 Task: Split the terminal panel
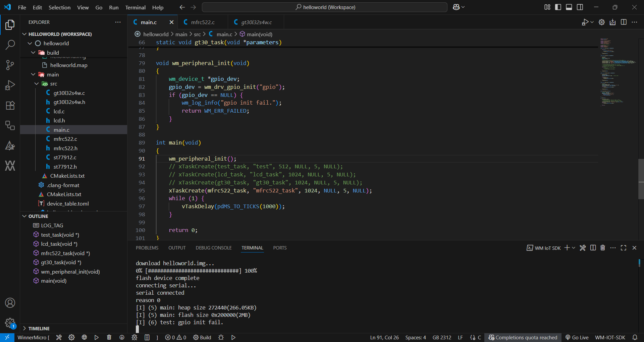[x=593, y=248]
